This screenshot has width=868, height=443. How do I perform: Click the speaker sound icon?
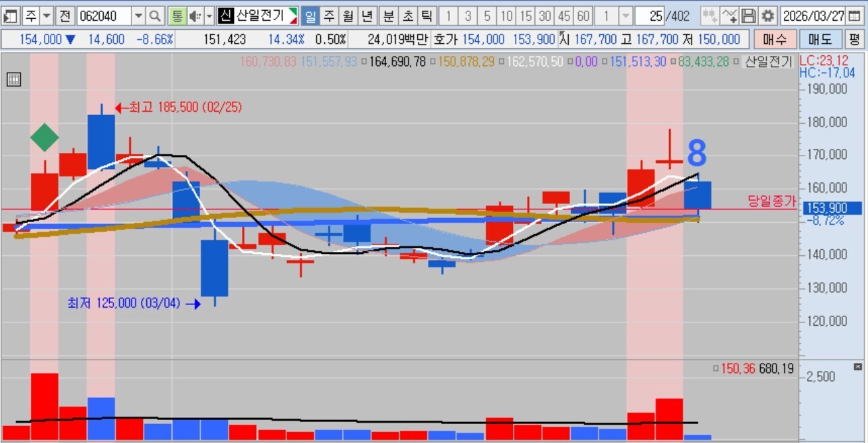[x=195, y=15]
